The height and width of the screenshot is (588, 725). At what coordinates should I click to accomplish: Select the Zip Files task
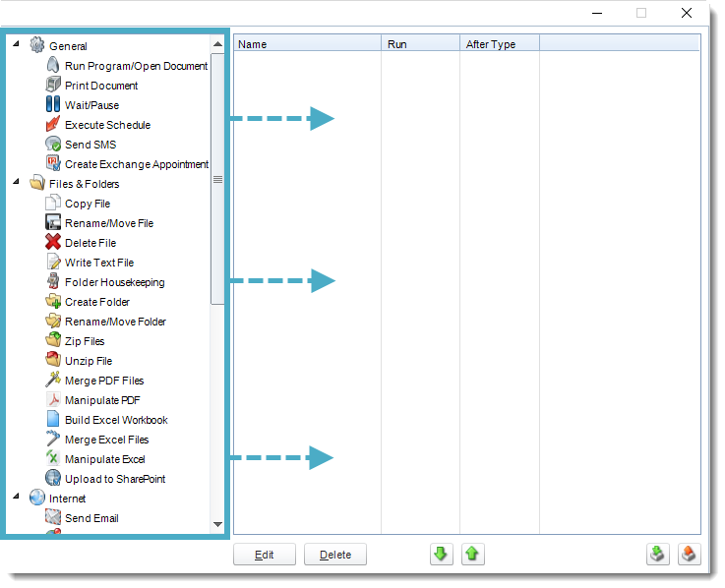click(85, 341)
